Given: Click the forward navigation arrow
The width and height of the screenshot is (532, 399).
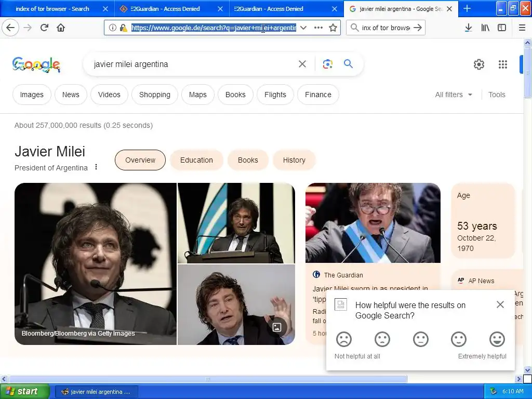Looking at the screenshot, I should coord(28,28).
